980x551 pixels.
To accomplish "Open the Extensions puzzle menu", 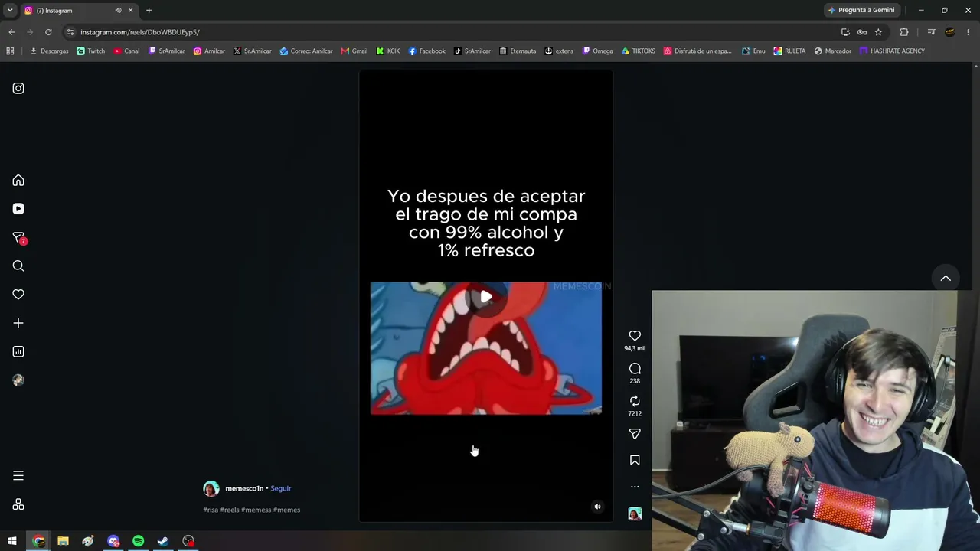I will pyautogui.click(x=904, y=32).
